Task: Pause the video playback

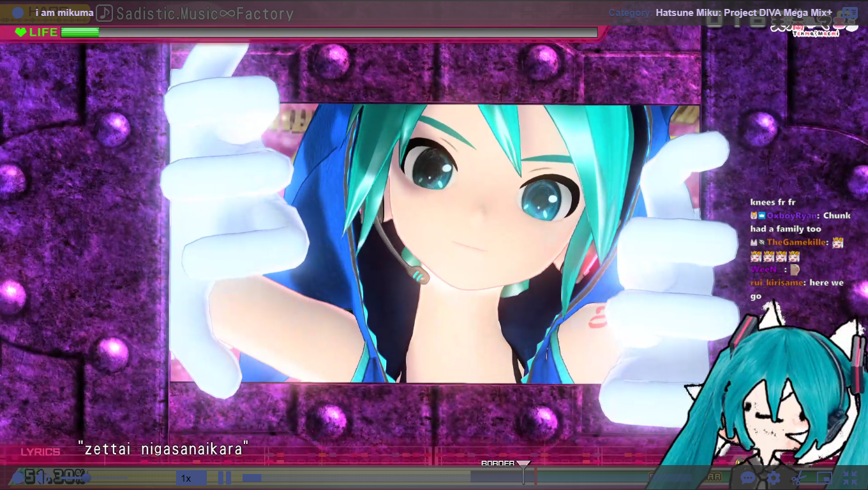Action: coord(225,477)
